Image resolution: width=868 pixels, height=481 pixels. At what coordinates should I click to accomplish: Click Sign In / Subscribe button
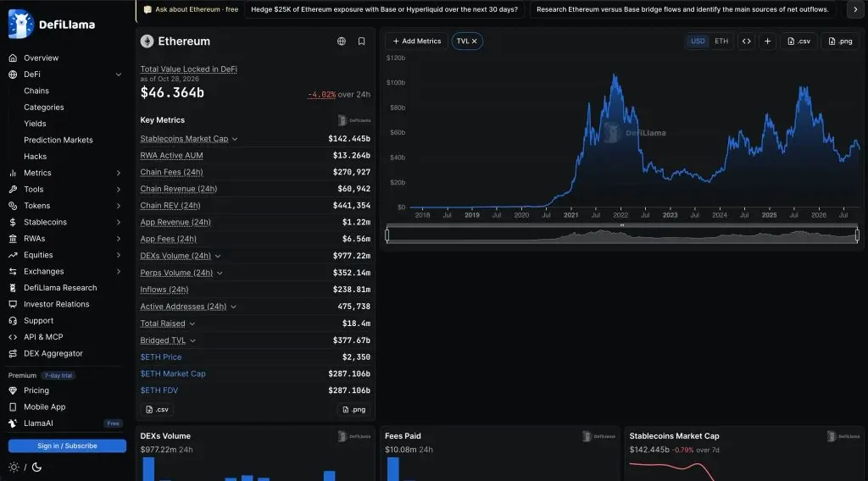coord(67,446)
